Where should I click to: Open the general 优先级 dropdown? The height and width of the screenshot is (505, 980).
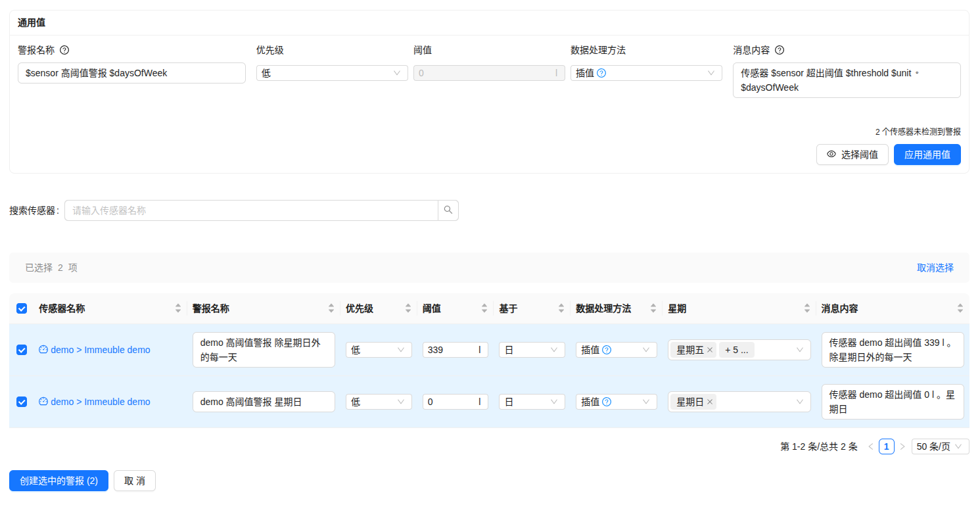331,73
